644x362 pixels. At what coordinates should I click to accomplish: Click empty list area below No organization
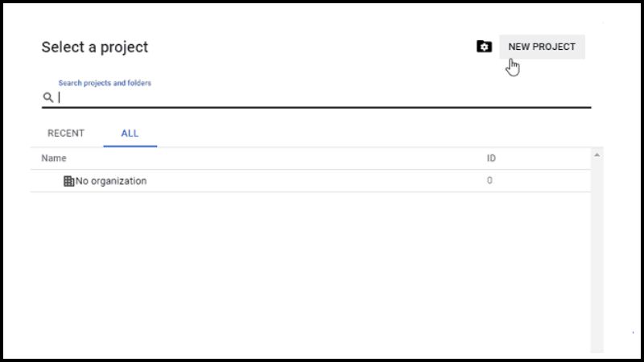311,271
